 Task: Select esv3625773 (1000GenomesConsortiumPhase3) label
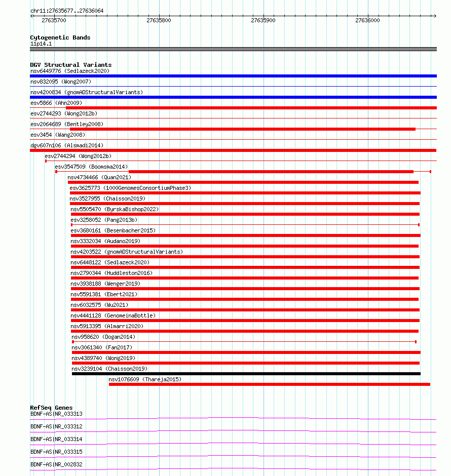[130, 188]
